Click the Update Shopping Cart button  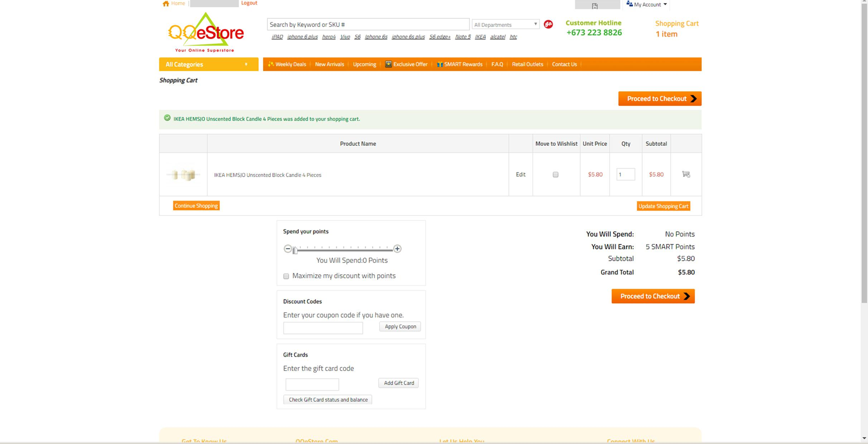pos(663,206)
